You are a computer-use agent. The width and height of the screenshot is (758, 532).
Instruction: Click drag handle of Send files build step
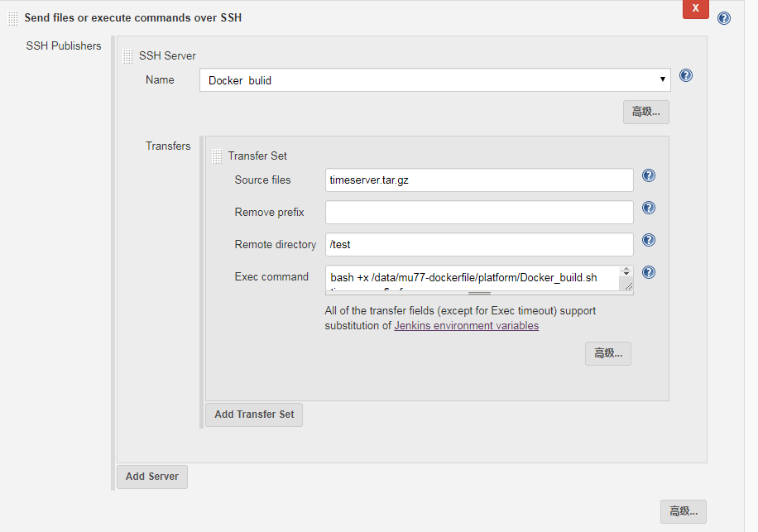coord(13,18)
